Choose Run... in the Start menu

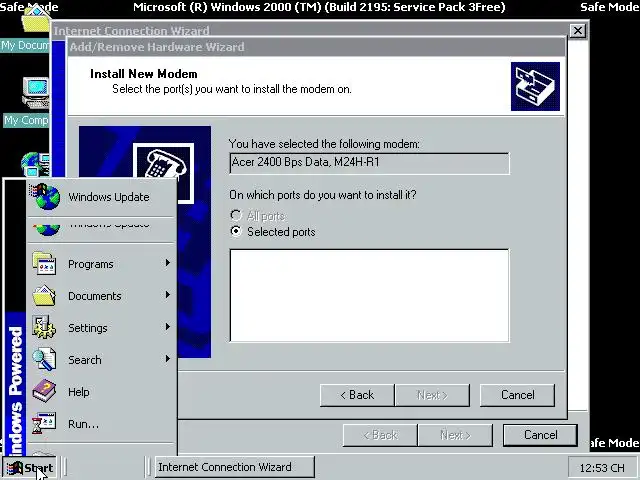[101, 424]
